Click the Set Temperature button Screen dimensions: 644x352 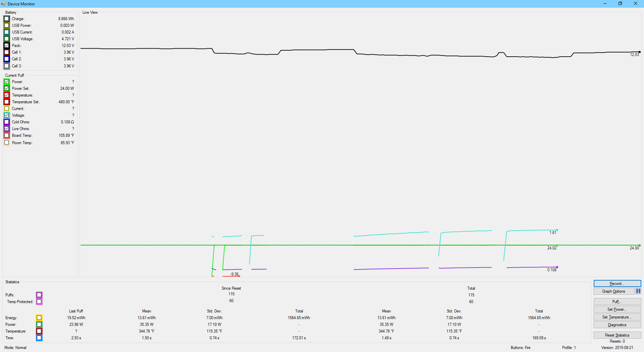(617, 317)
